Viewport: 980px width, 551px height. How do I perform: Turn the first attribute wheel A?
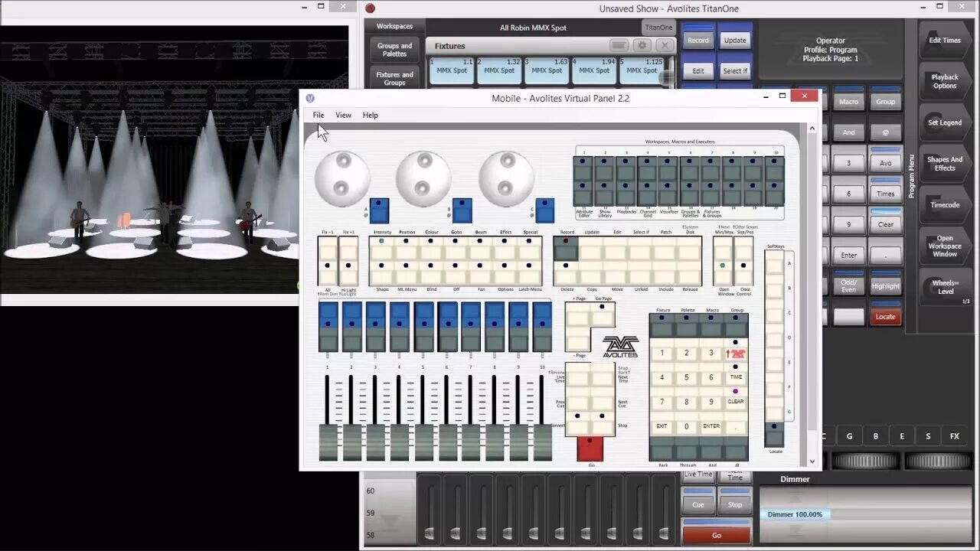341,178
